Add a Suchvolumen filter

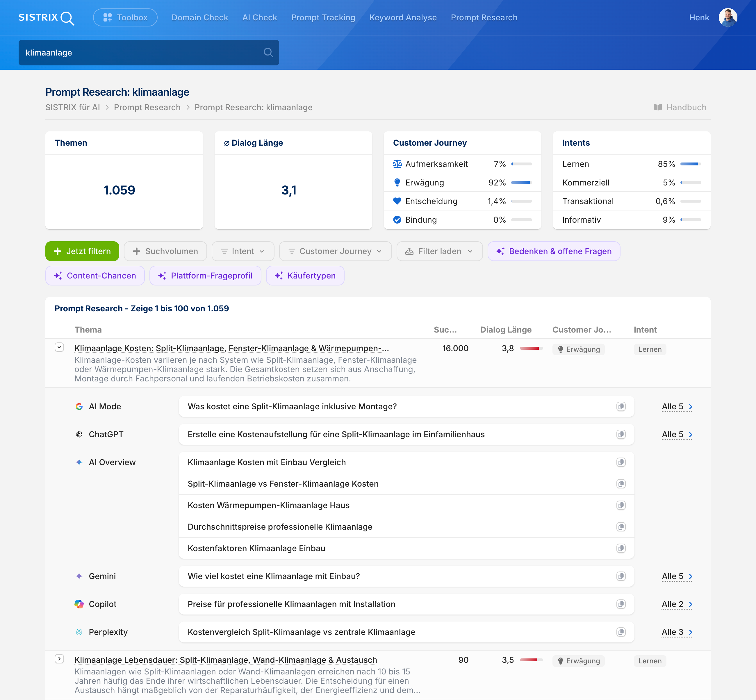coord(165,251)
